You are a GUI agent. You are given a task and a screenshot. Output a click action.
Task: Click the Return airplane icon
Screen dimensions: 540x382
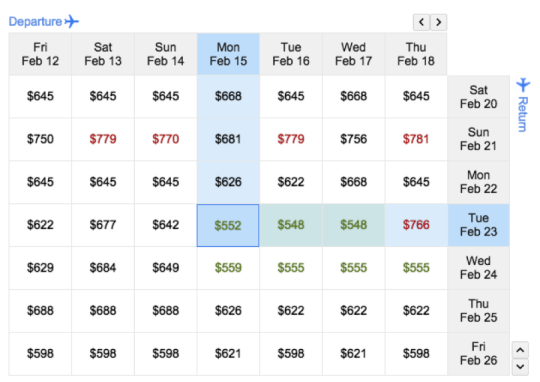523,85
